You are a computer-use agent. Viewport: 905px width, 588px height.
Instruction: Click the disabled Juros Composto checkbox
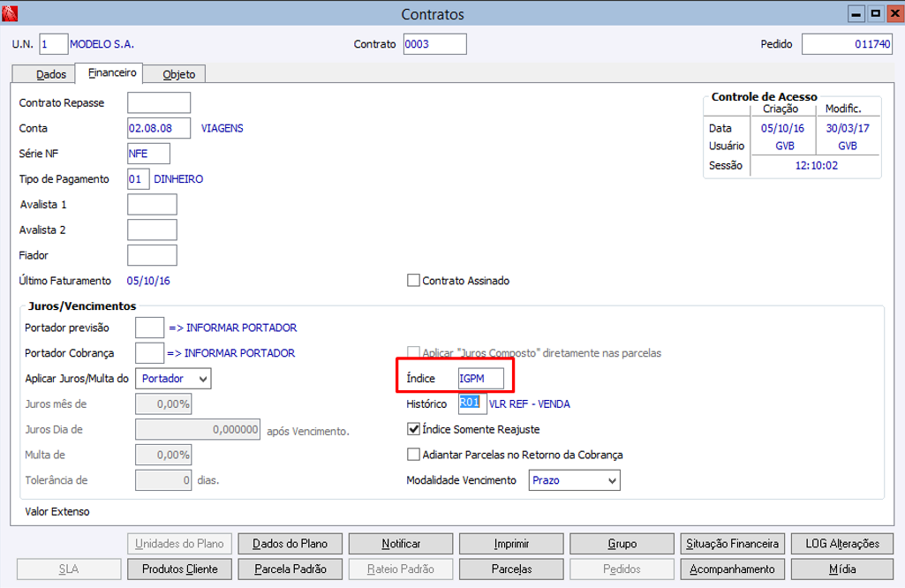(413, 352)
